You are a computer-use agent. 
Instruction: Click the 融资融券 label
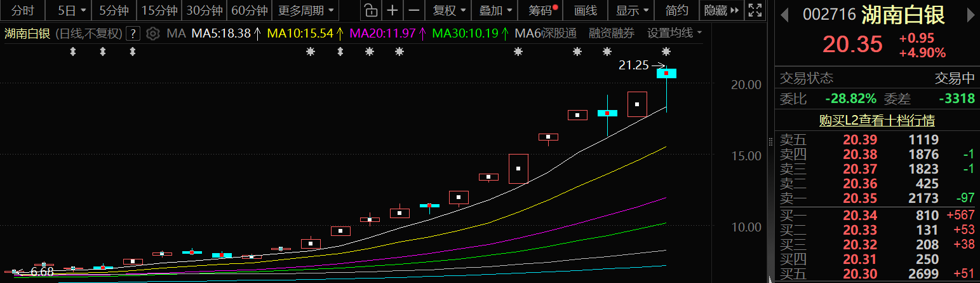tap(611, 33)
